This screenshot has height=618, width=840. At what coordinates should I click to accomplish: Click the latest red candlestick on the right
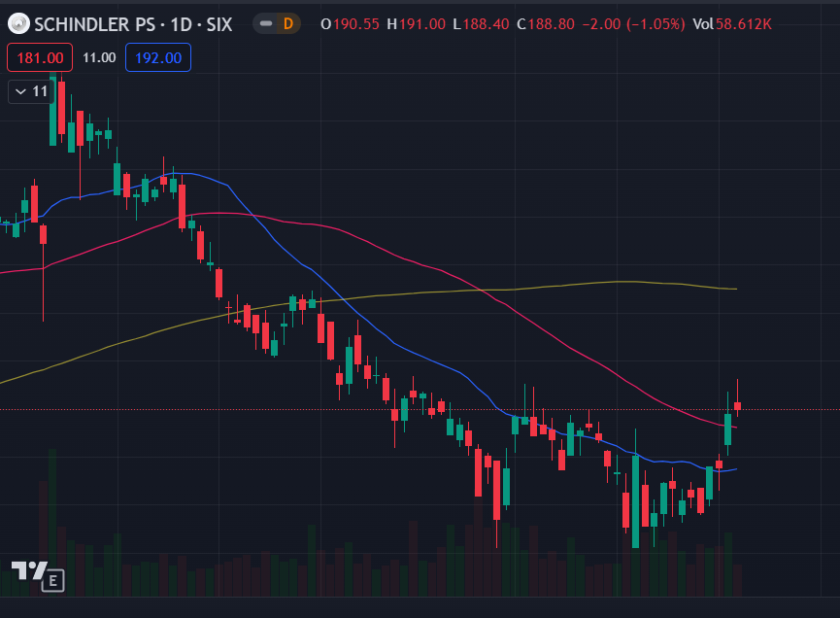click(737, 406)
